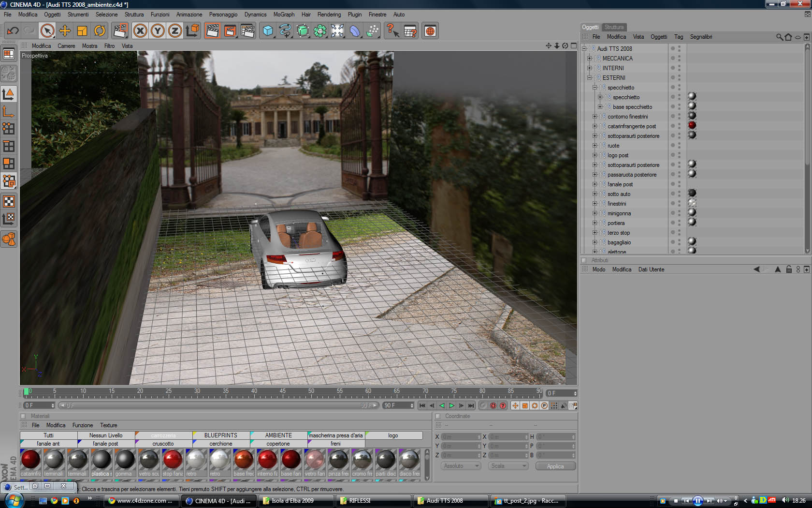The height and width of the screenshot is (508, 812).
Task: Select the AMBIENTE material layer button
Action: pyautogui.click(x=278, y=435)
